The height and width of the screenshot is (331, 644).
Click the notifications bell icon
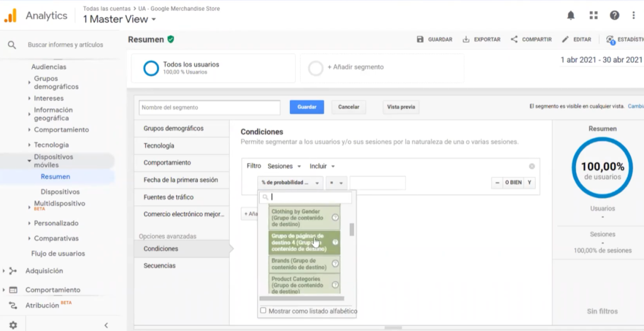pos(570,15)
